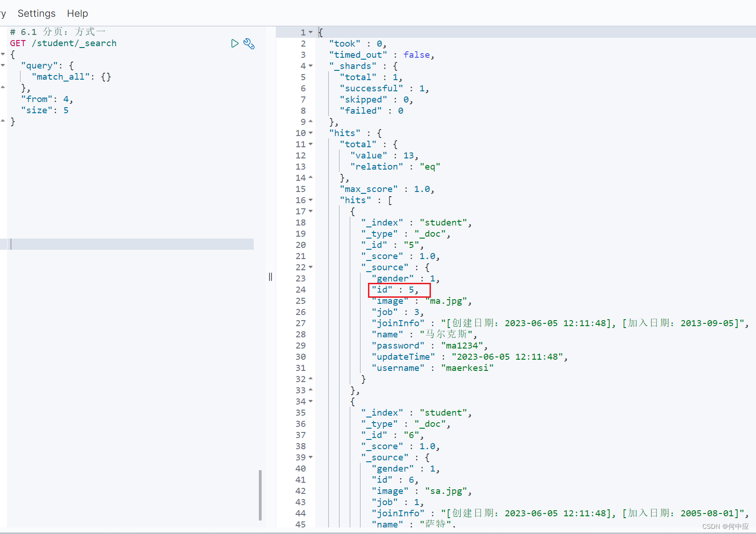Fold the outer hits object at line 10
The height and width of the screenshot is (534, 756).
pos(311,133)
